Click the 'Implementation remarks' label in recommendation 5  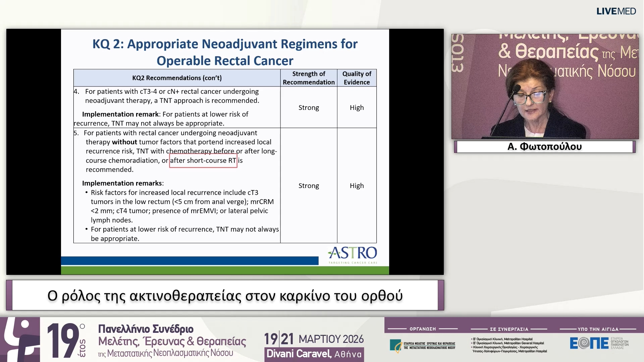coord(122,183)
